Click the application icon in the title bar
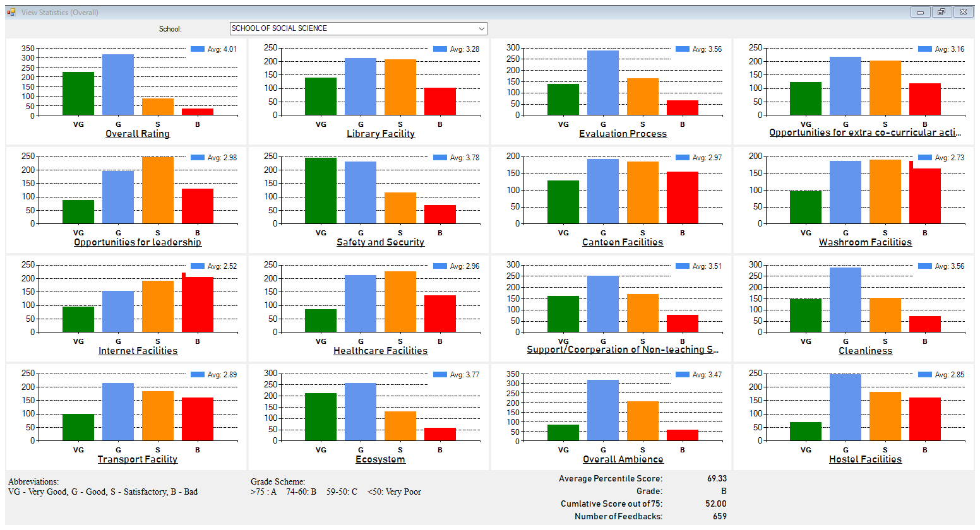 (x=11, y=12)
